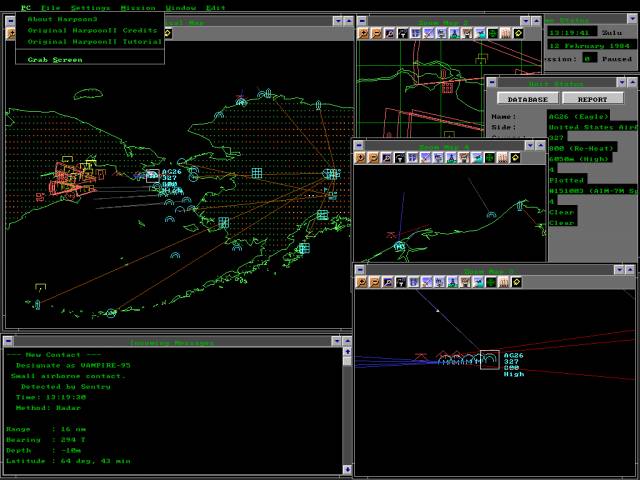Open the Mission menu

point(138,8)
